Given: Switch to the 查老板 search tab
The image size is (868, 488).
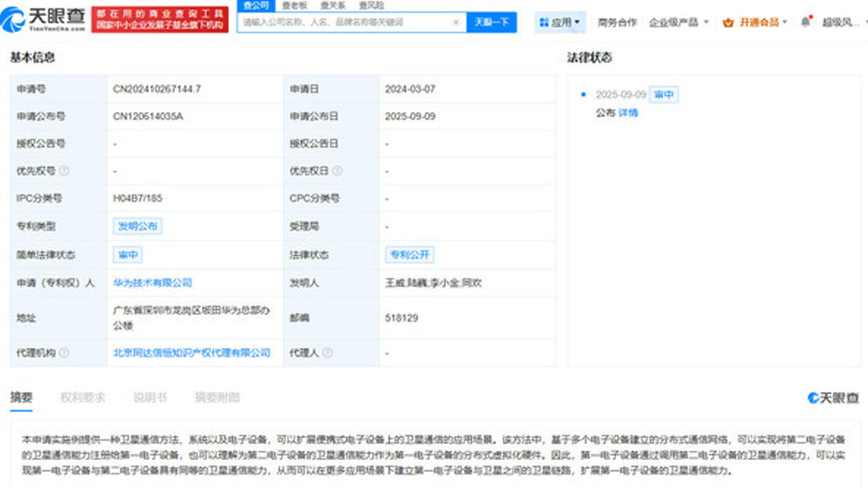Looking at the screenshot, I should (x=295, y=5).
